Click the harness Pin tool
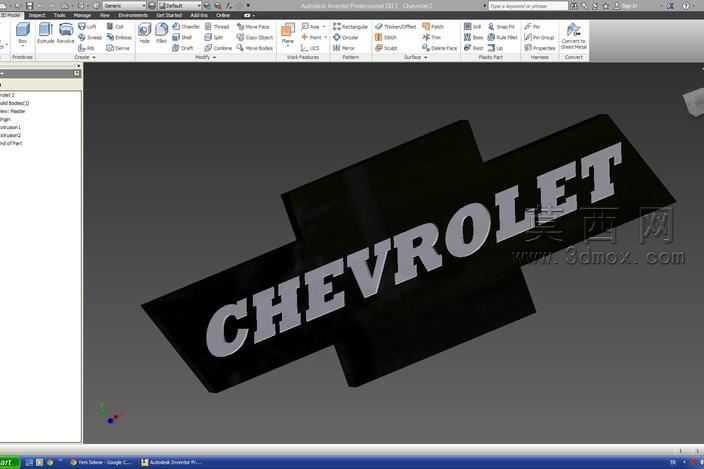This screenshot has height=469, width=704. (532, 26)
